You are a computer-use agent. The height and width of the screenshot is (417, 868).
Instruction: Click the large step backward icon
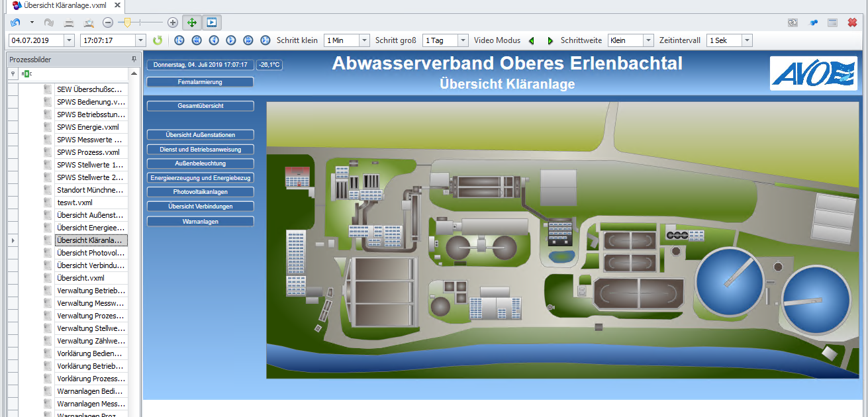(x=197, y=40)
